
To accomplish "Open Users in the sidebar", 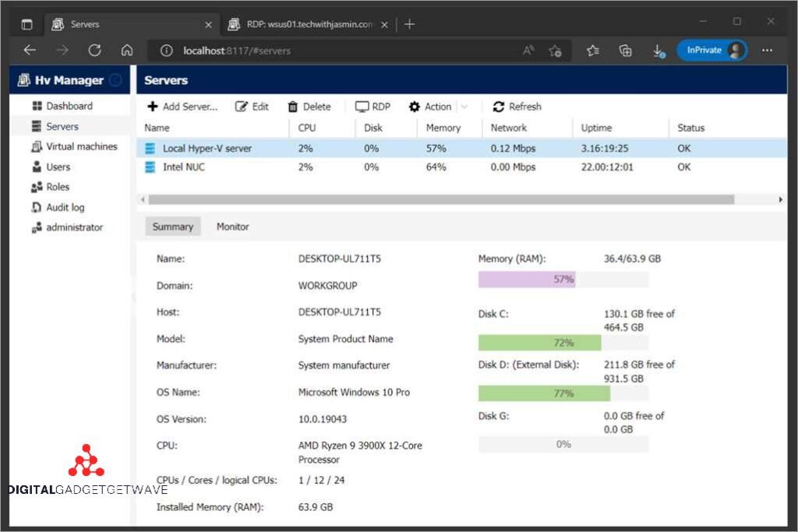I will tap(58, 167).
